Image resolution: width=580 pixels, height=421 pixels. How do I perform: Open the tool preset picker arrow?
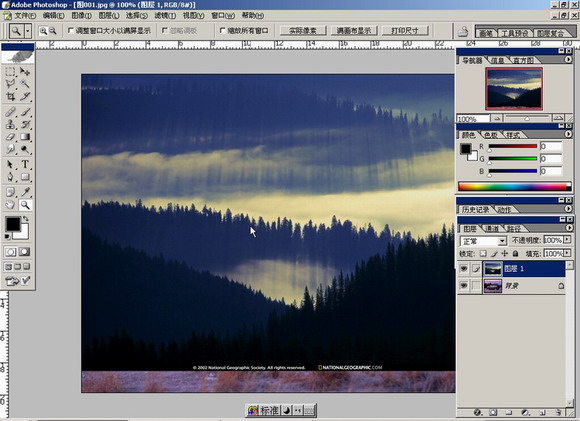pyautogui.click(x=28, y=31)
